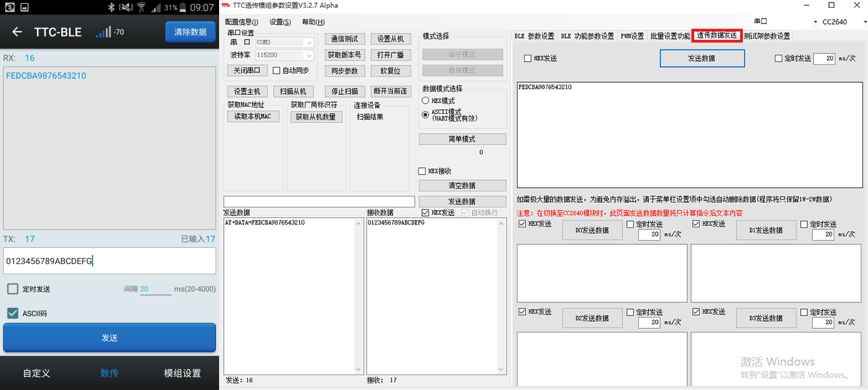Viewport: 868px width, 390px height.
Task: Enable the HEX接收 checkbox
Action: 422,172
